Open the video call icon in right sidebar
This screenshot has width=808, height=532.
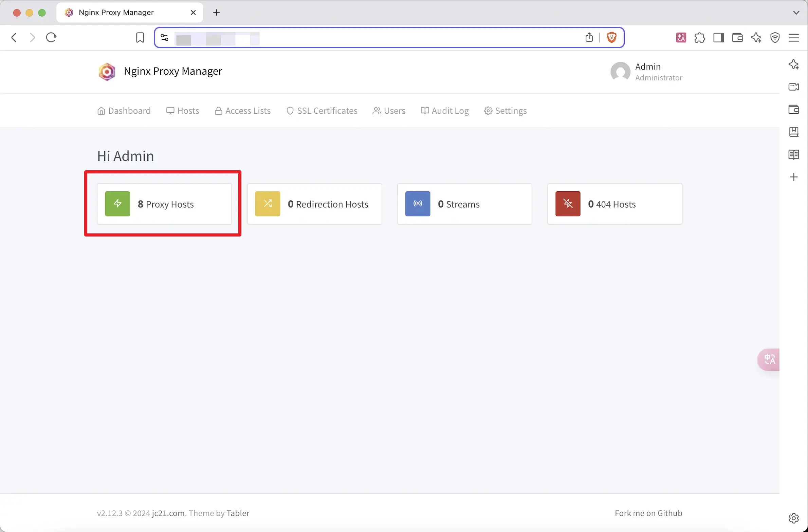click(794, 87)
